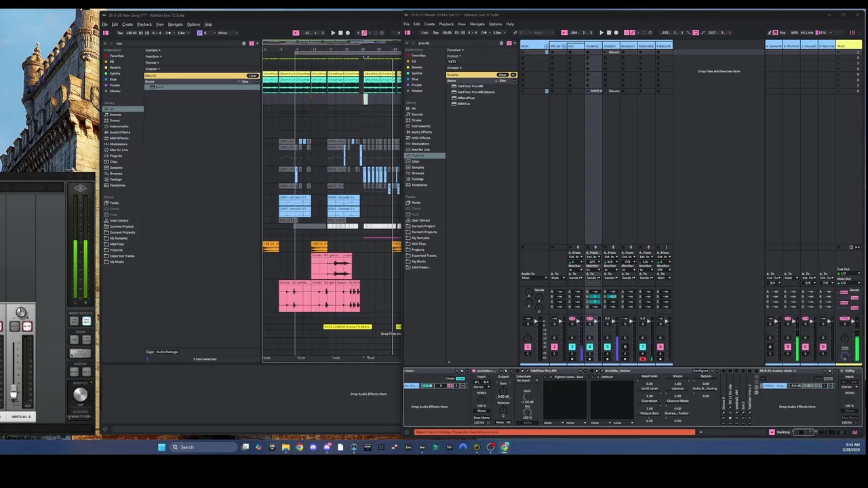Start playback in the New Song window
The image size is (868, 488).
click(333, 33)
